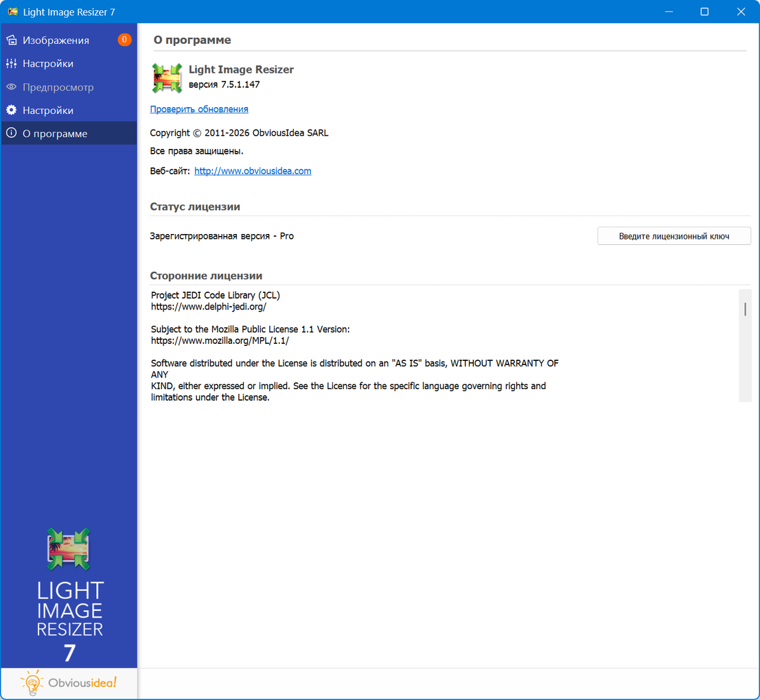Visit the http://www.obviousidea.com website link
Viewport: 760px width, 700px height.
coord(253,171)
